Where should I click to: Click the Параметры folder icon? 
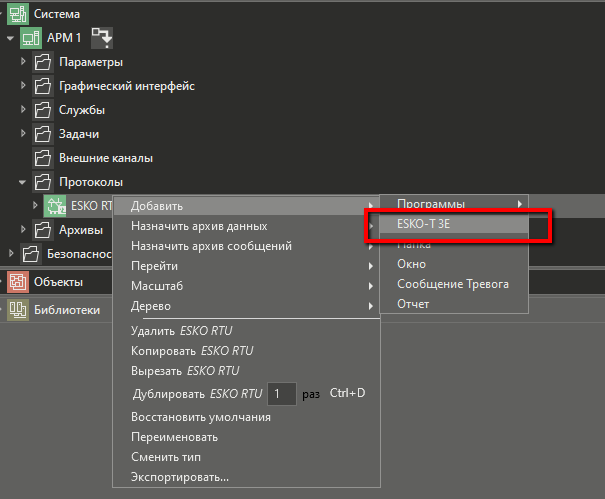(43, 62)
